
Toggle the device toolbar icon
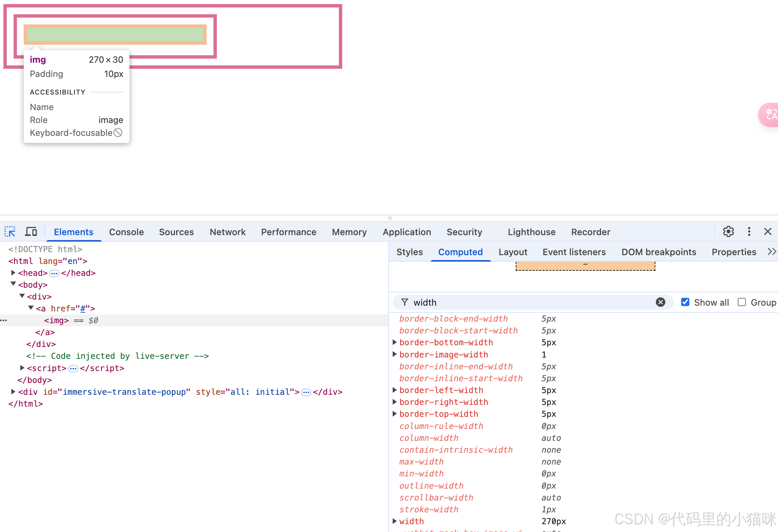(31, 232)
